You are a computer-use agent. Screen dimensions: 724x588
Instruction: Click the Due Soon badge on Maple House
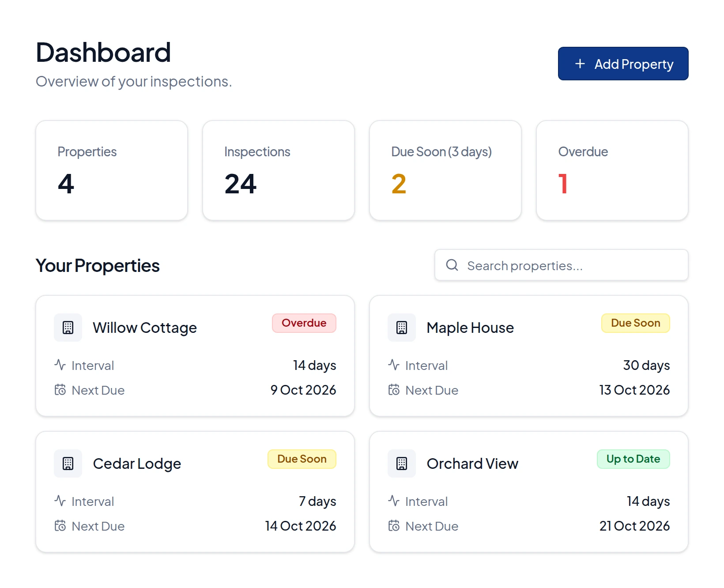pyautogui.click(x=636, y=323)
